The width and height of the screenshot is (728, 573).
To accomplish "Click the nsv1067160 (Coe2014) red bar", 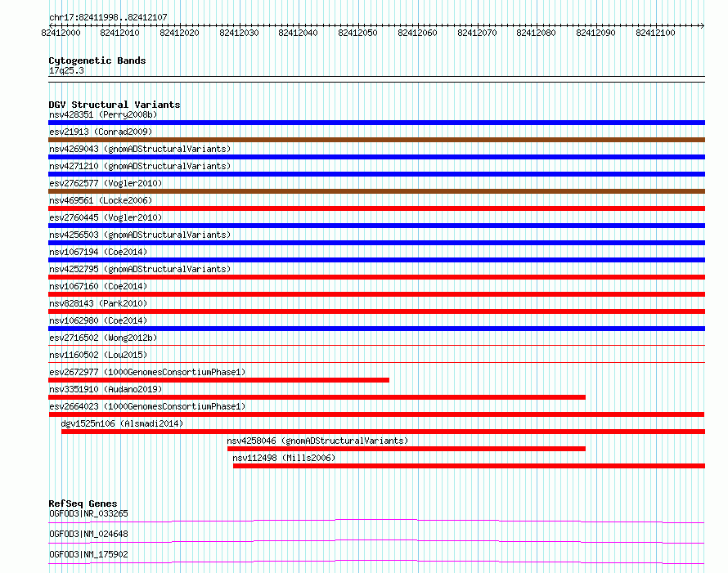I will click(x=376, y=294).
